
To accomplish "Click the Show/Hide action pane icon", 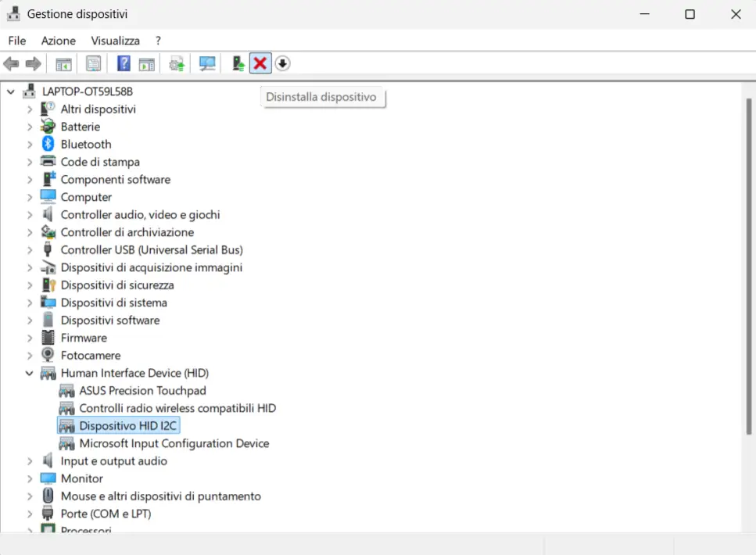I will pos(146,63).
